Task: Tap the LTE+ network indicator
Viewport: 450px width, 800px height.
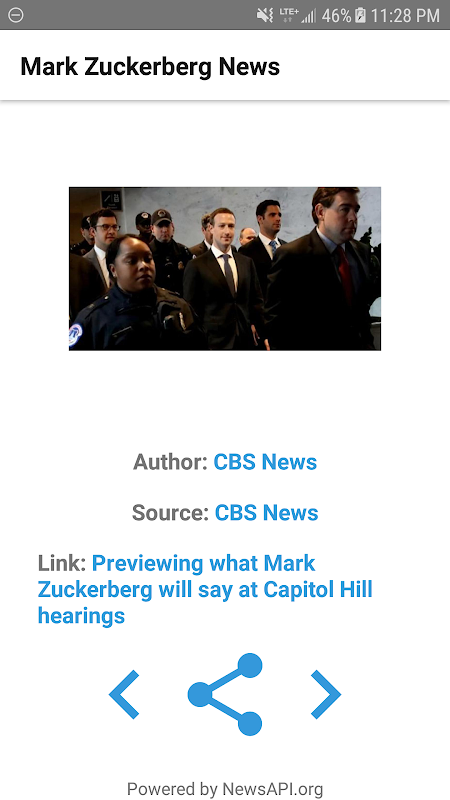Action: pos(289,15)
